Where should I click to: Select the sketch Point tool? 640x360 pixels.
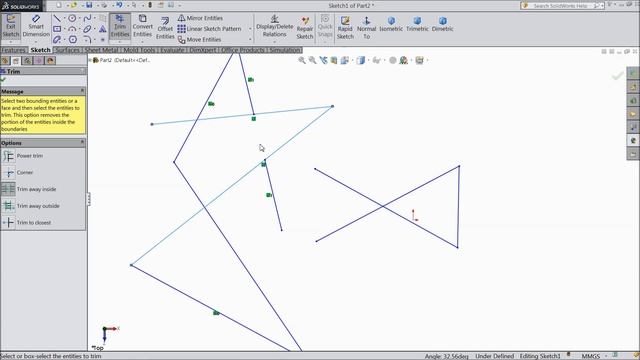[x=102, y=40]
